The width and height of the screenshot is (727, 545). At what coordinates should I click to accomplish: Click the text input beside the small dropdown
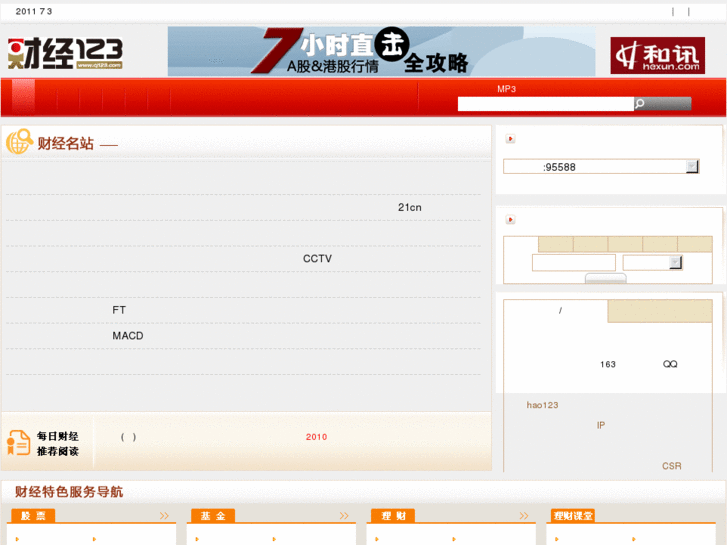click(x=574, y=263)
